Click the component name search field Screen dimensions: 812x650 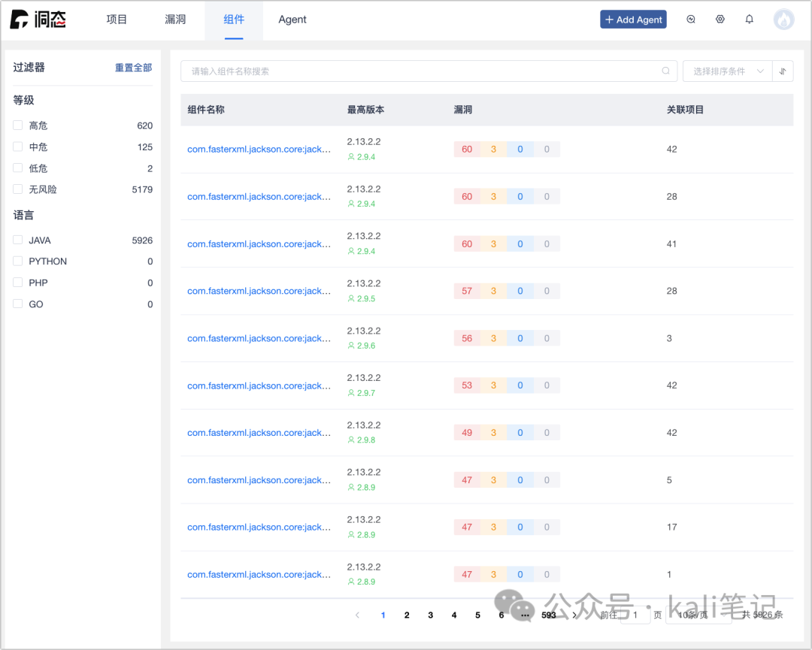coord(429,71)
